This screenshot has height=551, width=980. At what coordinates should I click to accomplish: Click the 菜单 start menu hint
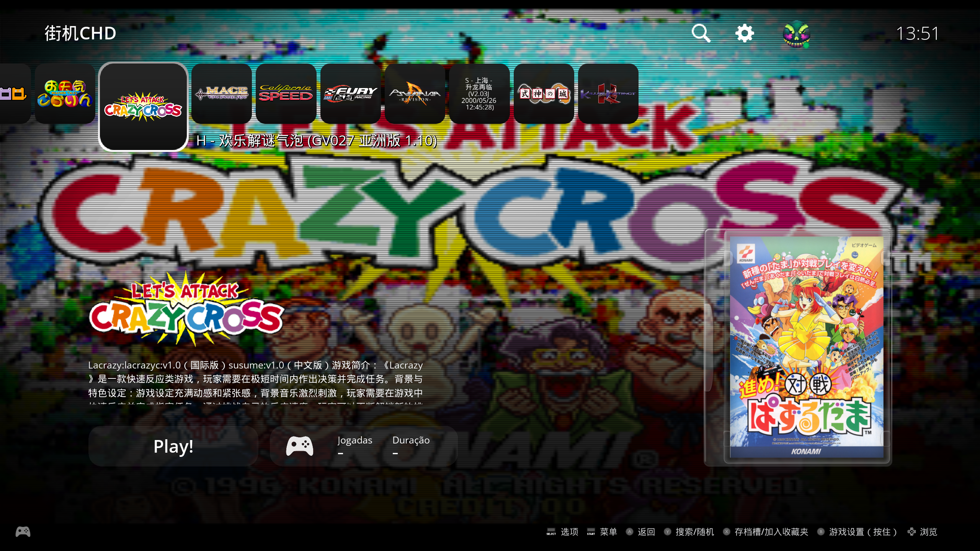[x=602, y=532]
